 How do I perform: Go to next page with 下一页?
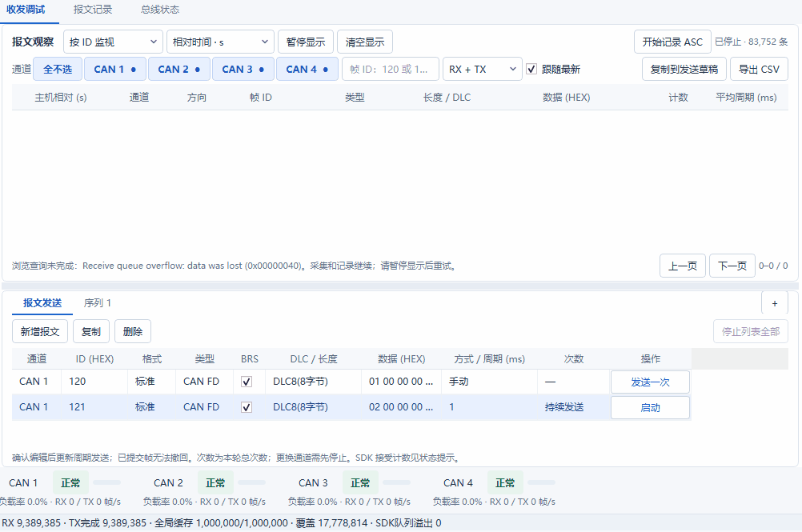[x=732, y=266]
